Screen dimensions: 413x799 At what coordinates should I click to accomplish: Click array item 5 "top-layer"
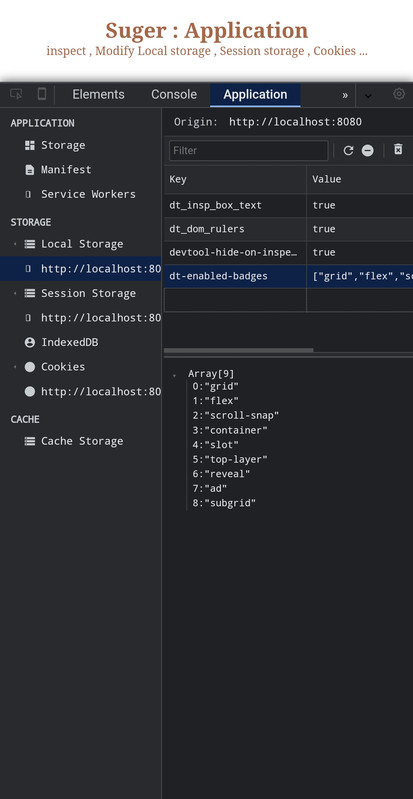coord(230,460)
